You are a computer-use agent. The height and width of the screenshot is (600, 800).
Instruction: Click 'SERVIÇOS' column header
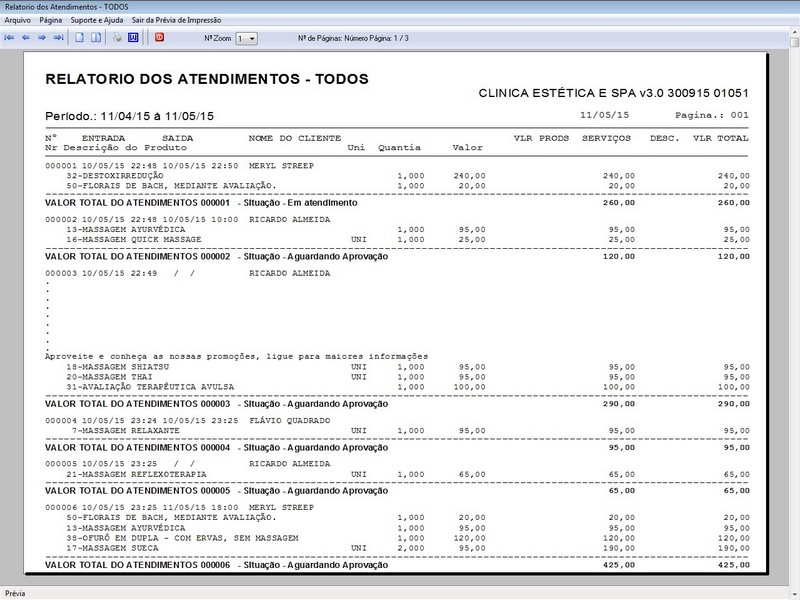[606, 138]
